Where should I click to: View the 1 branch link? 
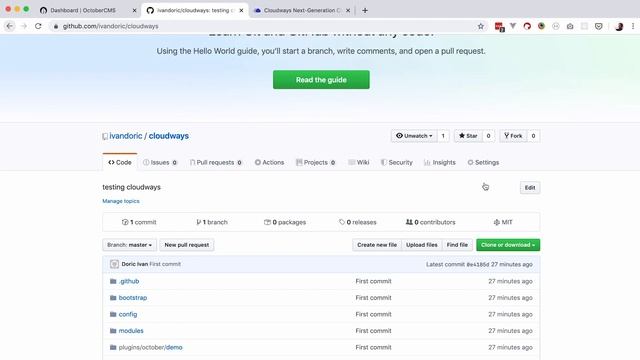click(212, 222)
